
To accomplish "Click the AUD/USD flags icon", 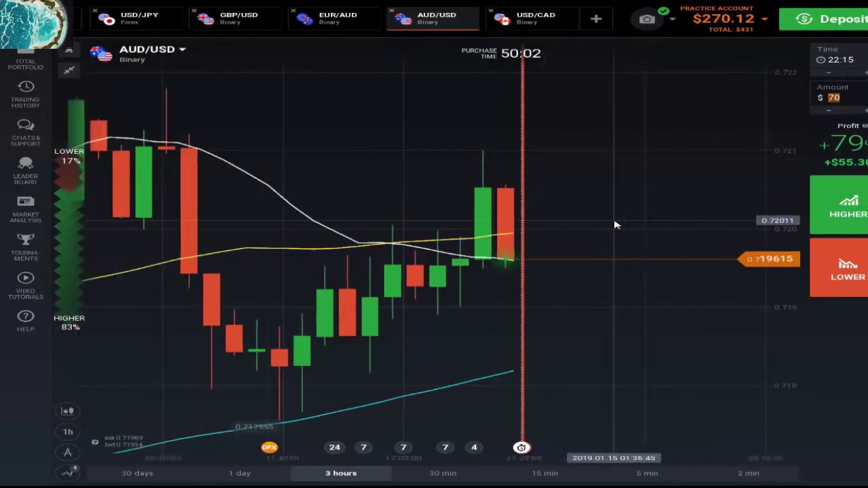I will pos(101,54).
